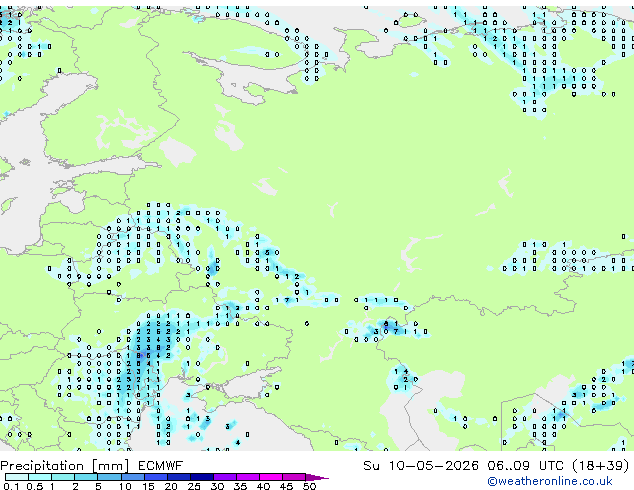
Task: Click the 20–25 mm dark blue legend swatch
Action: pos(179,477)
